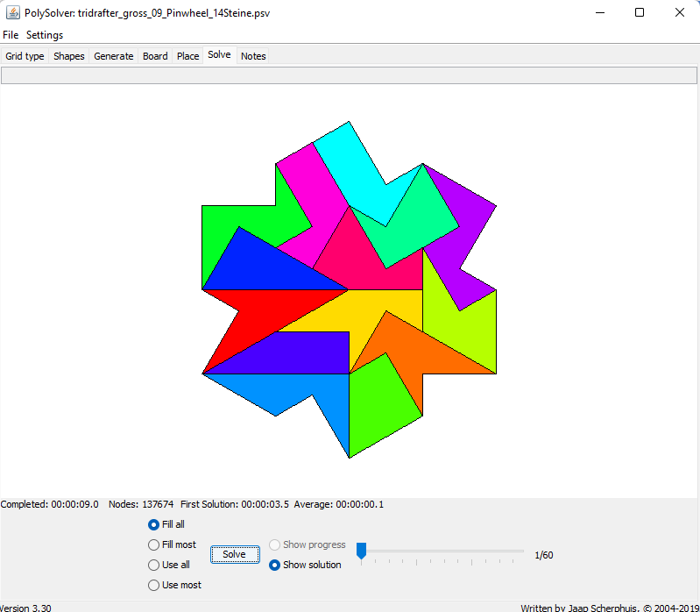Click the Average: 00:00:00.1 text

click(x=338, y=504)
